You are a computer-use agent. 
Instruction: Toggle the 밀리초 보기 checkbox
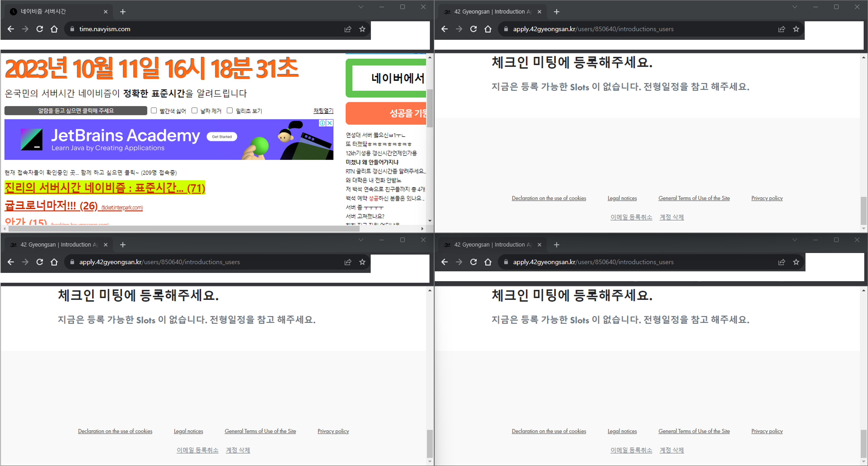point(230,110)
